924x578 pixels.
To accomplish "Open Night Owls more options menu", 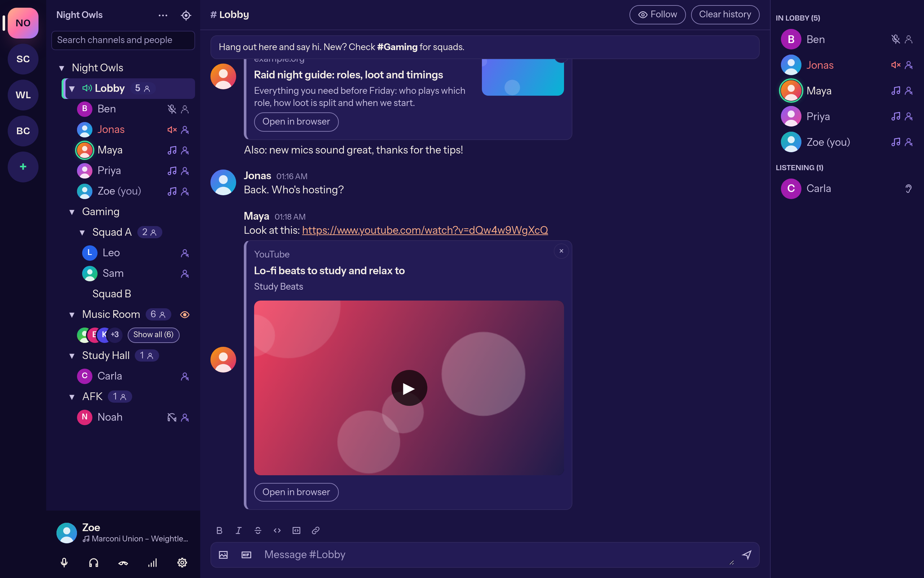I will click(x=163, y=15).
